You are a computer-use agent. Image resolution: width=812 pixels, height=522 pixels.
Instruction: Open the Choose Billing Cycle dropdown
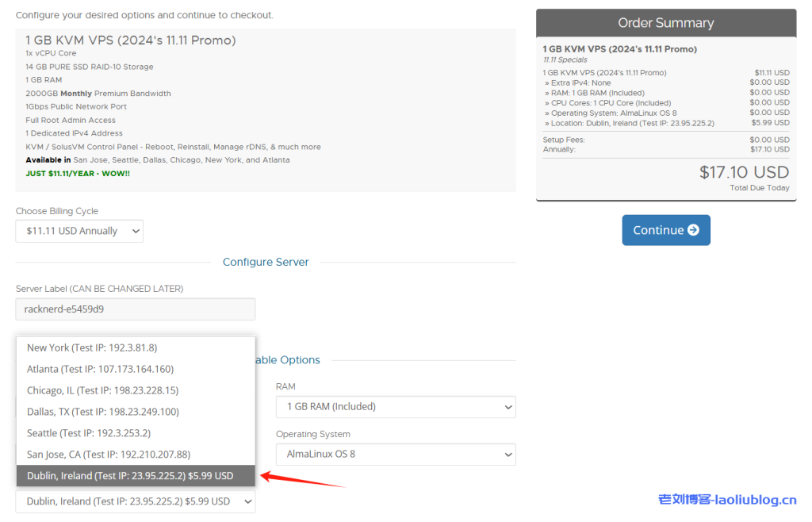click(x=79, y=231)
